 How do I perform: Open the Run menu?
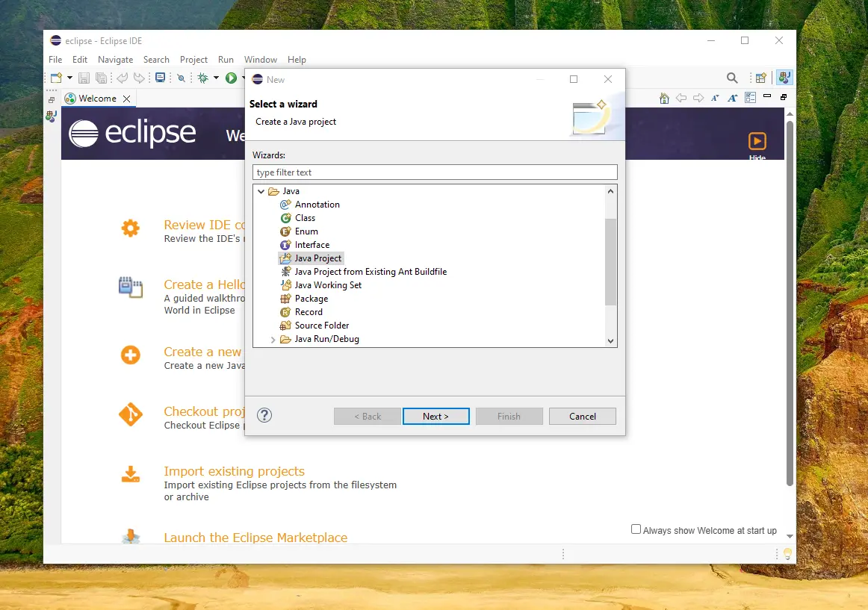pos(226,60)
